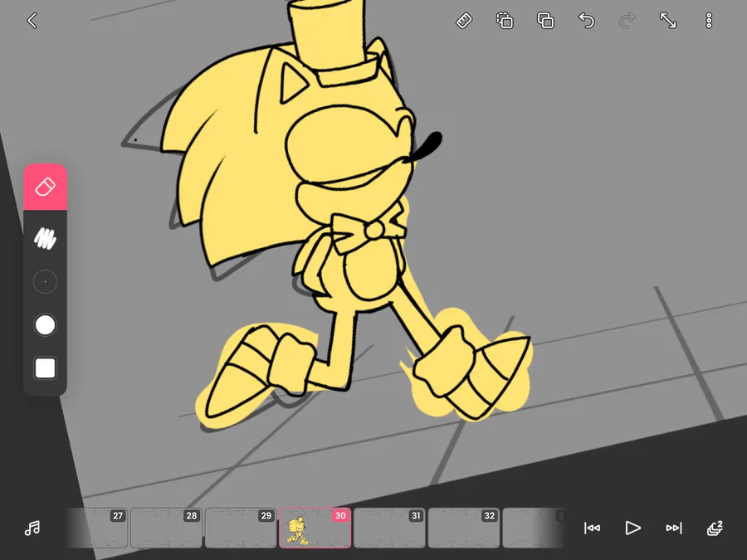
Task: Undo the last stroke
Action: [587, 21]
